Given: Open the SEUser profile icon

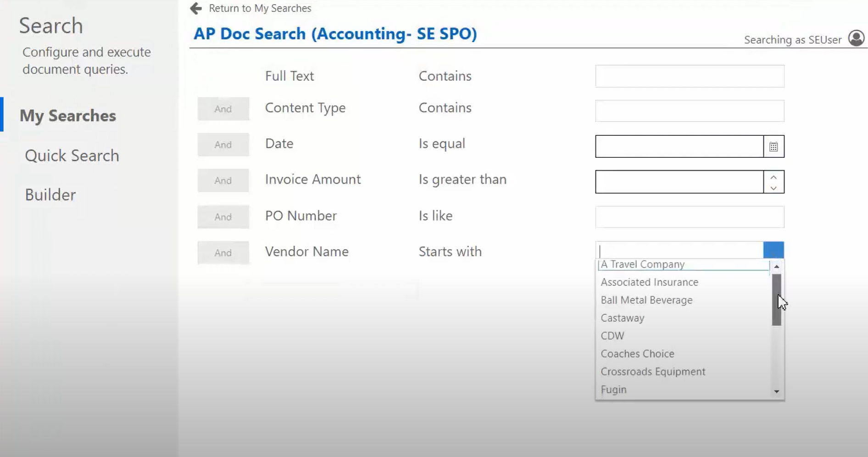Looking at the screenshot, I should (856, 39).
